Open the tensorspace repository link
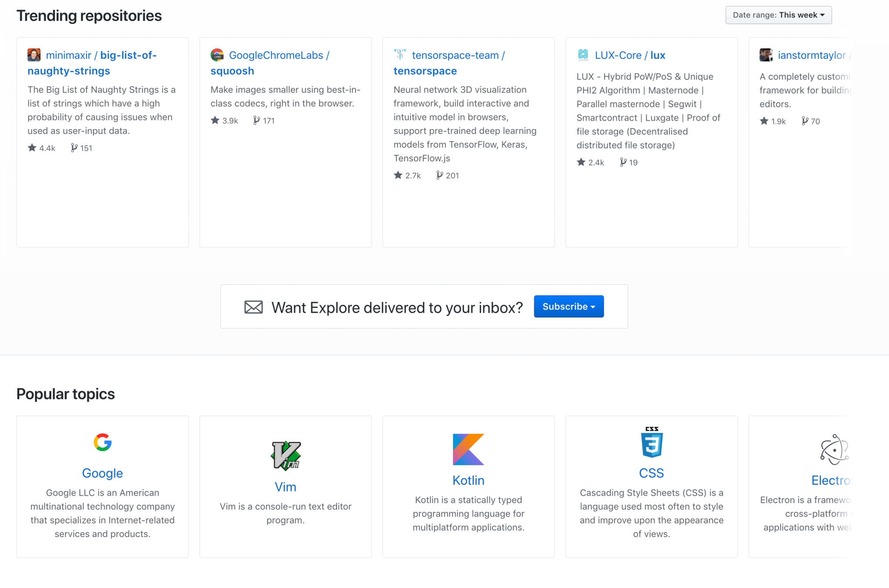This screenshot has width=889, height=588. click(x=425, y=71)
